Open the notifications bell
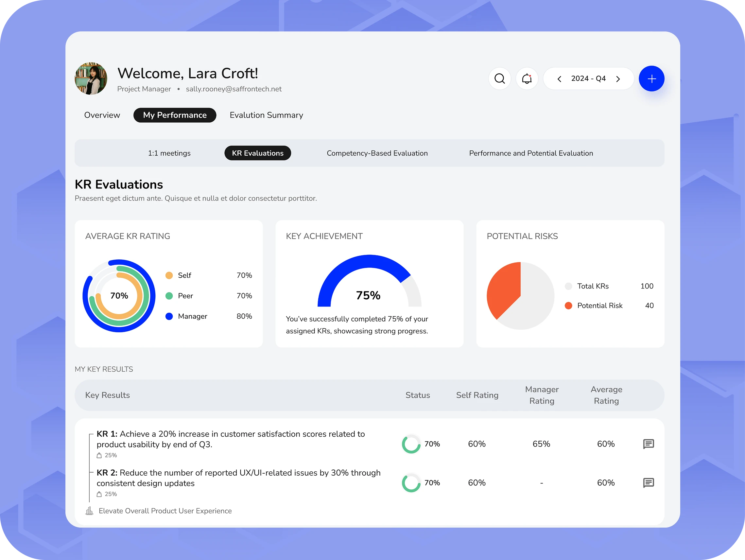The height and width of the screenshot is (560, 745). click(x=527, y=79)
